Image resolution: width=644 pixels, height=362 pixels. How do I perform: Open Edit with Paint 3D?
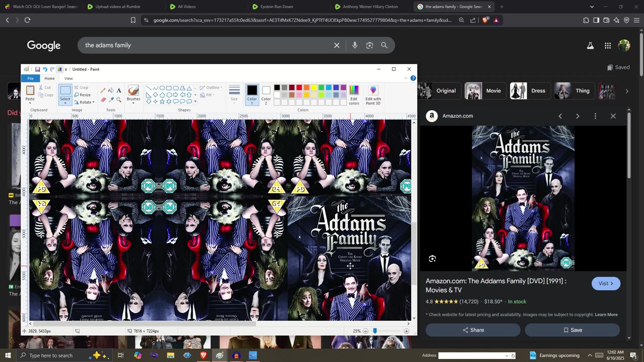tap(373, 95)
